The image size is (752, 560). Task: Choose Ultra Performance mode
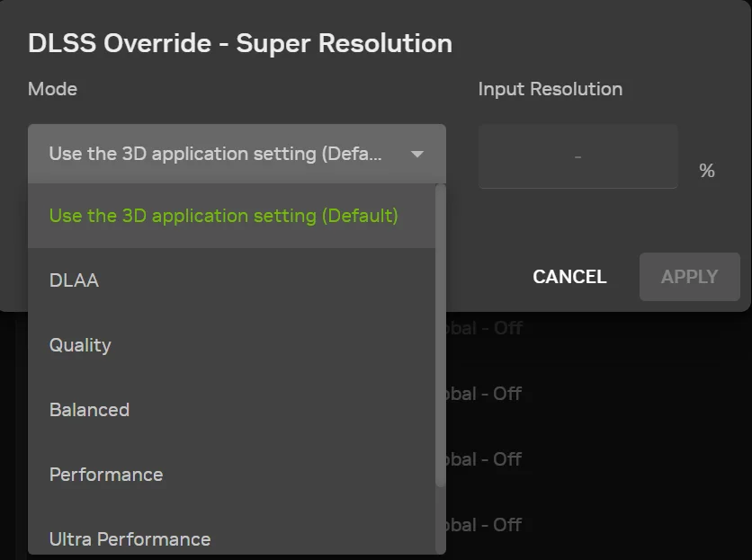[130, 539]
